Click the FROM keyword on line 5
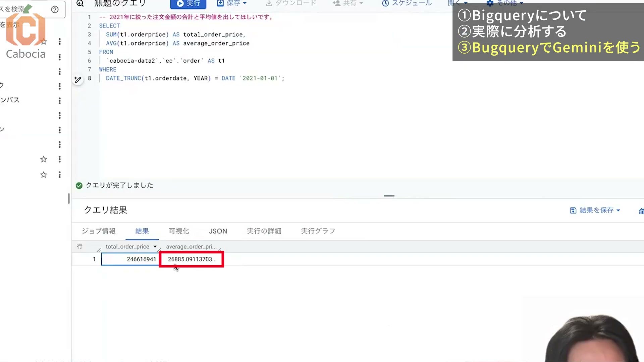 point(106,52)
